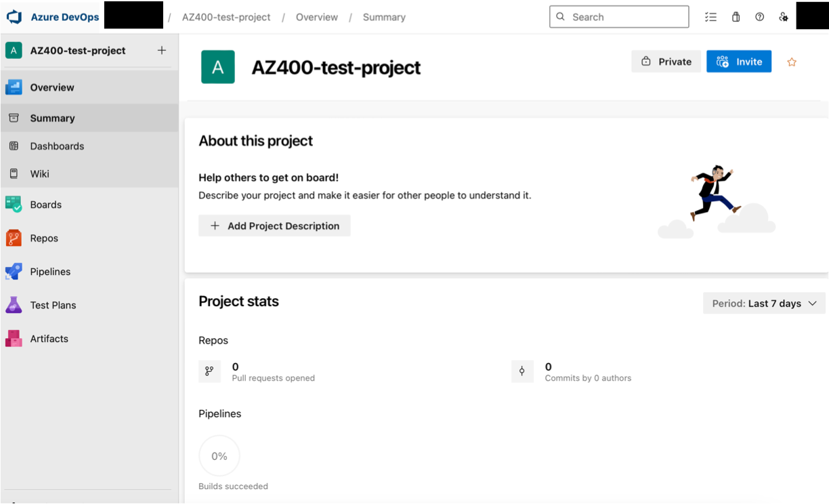Viewport: 829px width, 504px height.
Task: Select the Dashboards menu item
Action: point(57,146)
